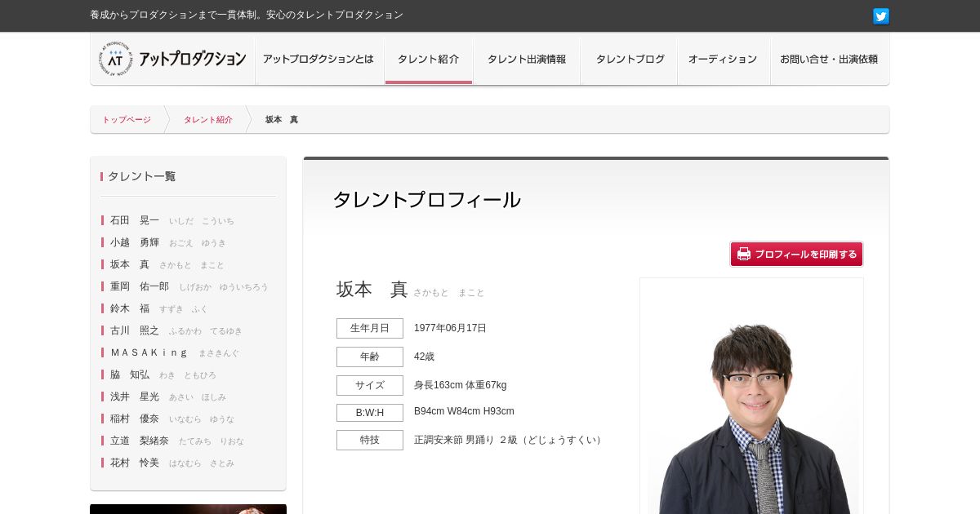Viewport: 980px width, 514px height.
Task: Click the sidebar banner image below the list
Action: [x=188, y=509]
